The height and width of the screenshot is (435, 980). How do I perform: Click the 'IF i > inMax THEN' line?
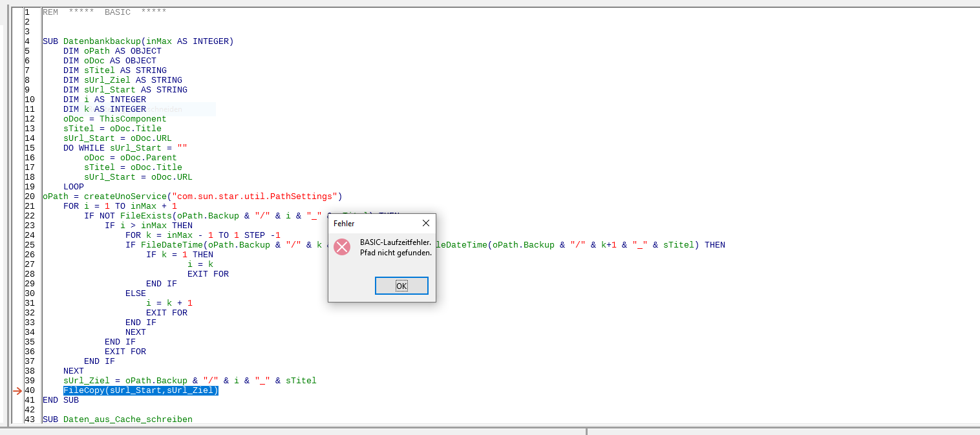point(149,226)
